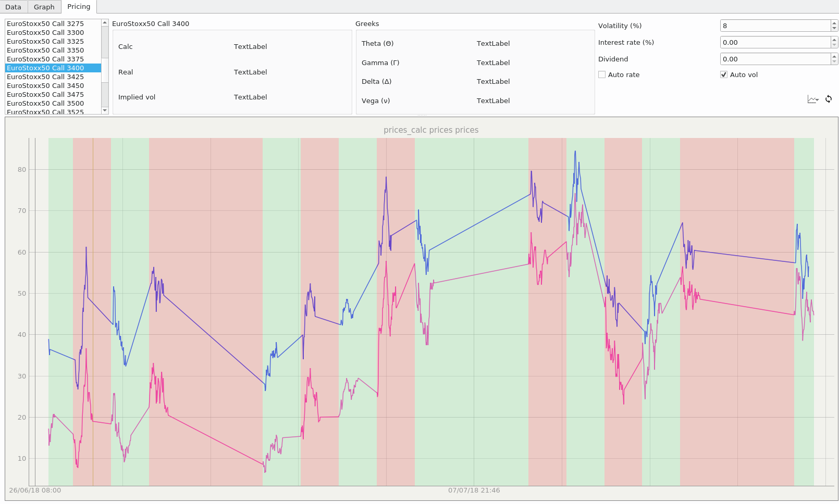This screenshot has width=839, height=504.
Task: Click the chart title prices_calc prices prices
Action: [x=431, y=130]
